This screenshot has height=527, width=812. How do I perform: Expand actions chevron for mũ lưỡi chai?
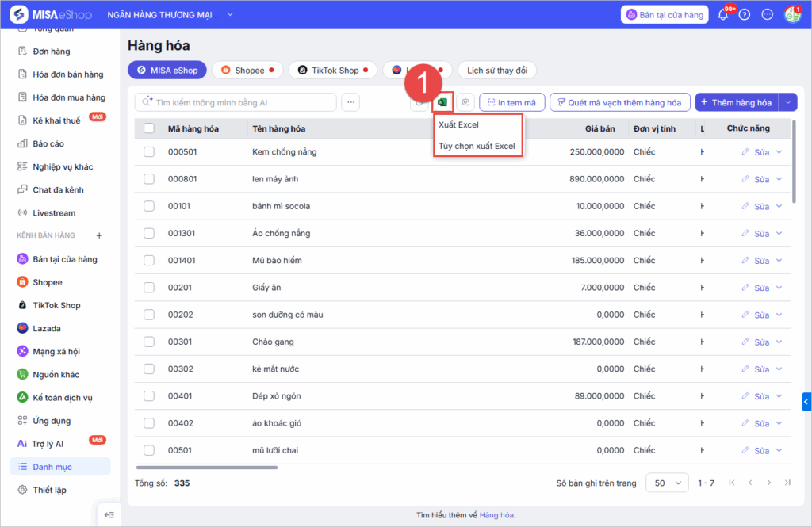tap(779, 450)
